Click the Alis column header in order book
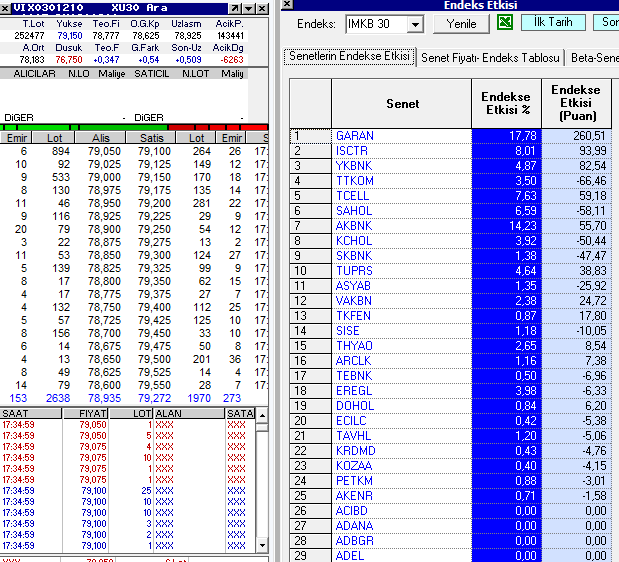619x562 pixels. click(x=99, y=138)
